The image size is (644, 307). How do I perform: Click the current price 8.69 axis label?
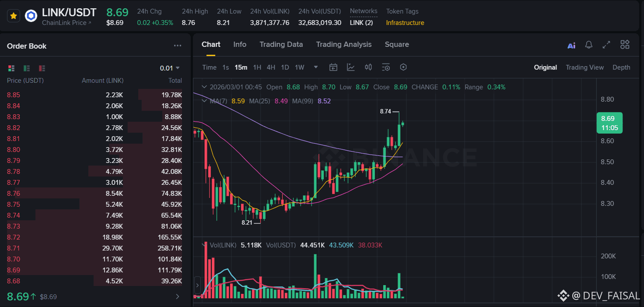(609, 123)
